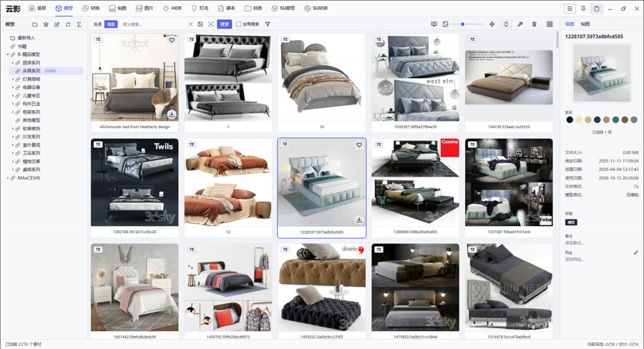This screenshot has width=644, height=349.
Task: Click 添加网址 to add a URL
Action: [575, 259]
